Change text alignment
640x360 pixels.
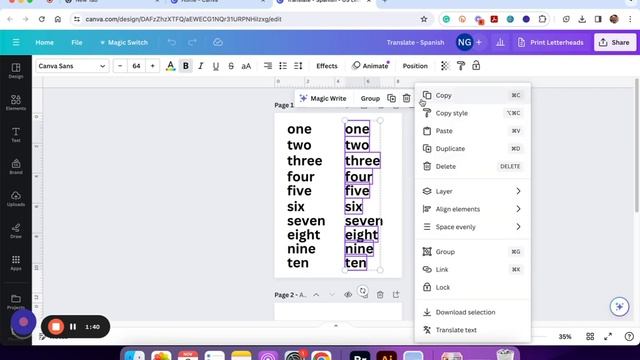[268, 66]
